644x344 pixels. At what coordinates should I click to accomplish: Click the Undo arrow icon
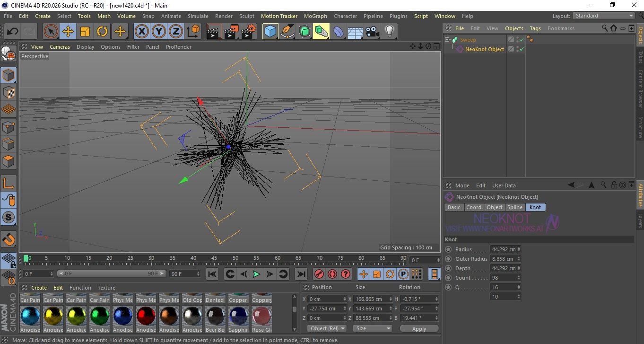(x=13, y=32)
